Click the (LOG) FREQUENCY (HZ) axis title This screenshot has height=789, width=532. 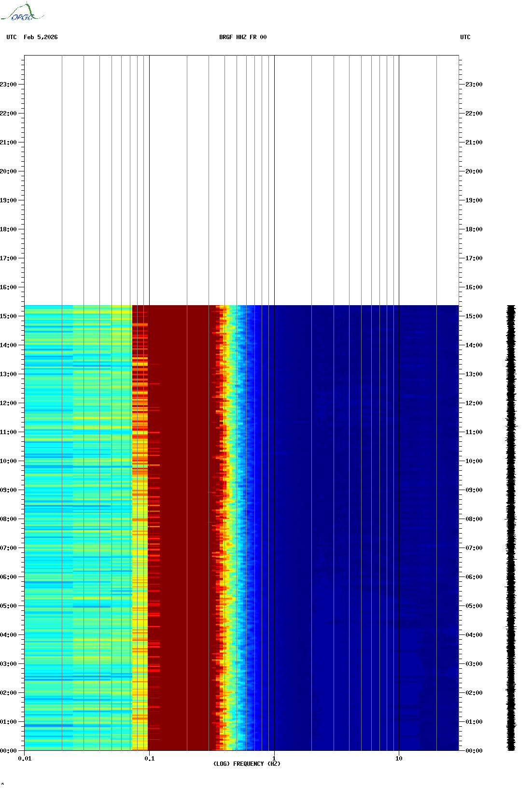[x=247, y=764]
